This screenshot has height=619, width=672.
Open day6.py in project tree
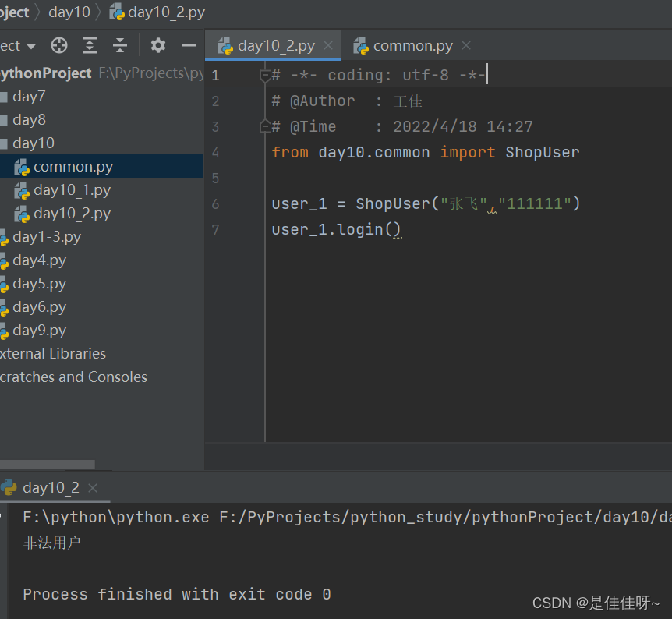101,307
